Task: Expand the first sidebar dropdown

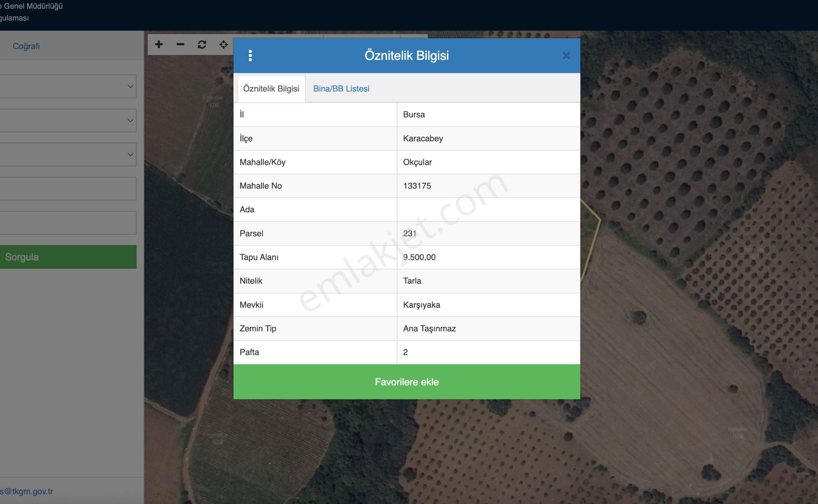Action: coord(68,86)
